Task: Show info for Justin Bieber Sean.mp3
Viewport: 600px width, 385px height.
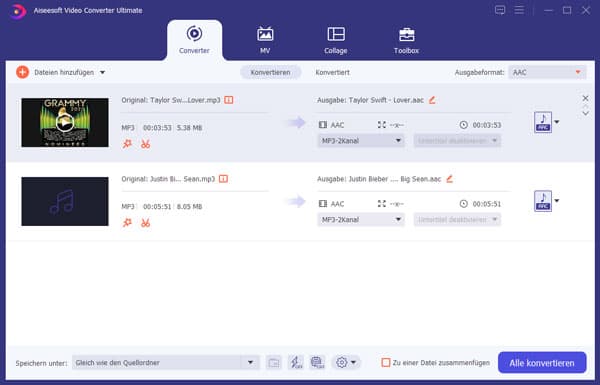Action: pos(223,179)
